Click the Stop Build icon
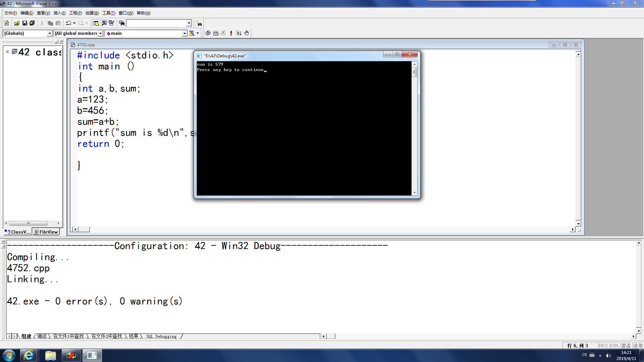This screenshot has width=644, height=362. (223, 33)
